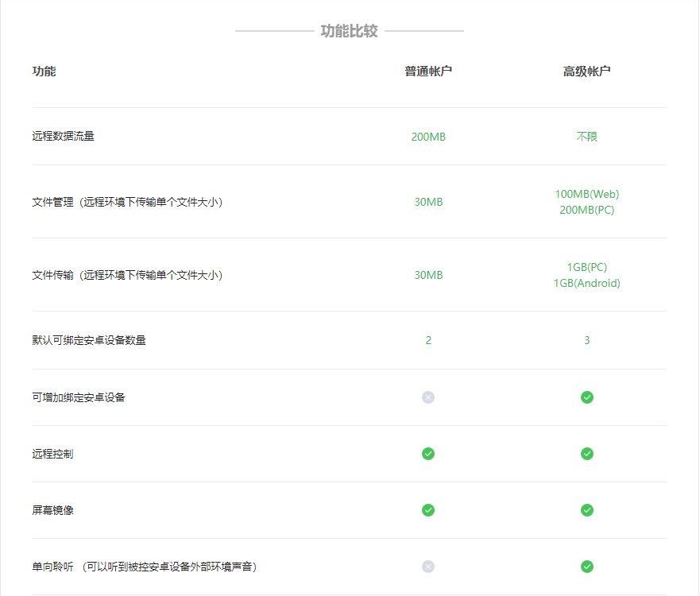
Task: Click the green check for 远程控制 under 普通帐户
Action: point(428,454)
